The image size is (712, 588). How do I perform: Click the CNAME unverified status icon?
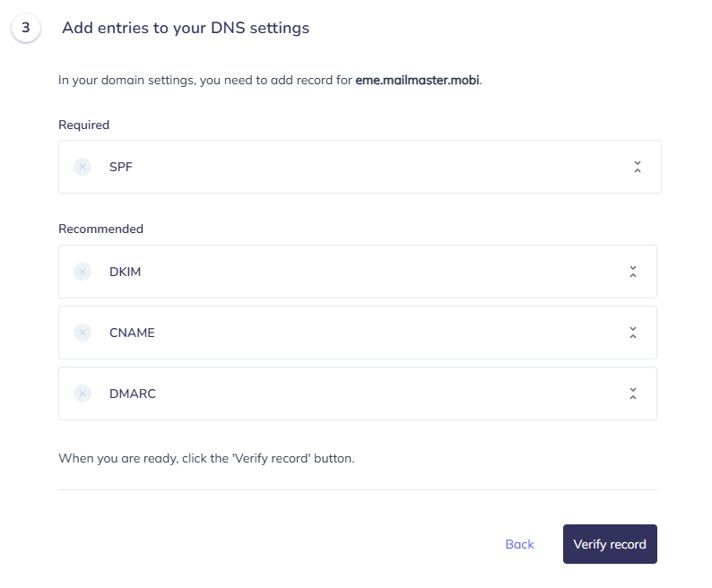tap(82, 333)
